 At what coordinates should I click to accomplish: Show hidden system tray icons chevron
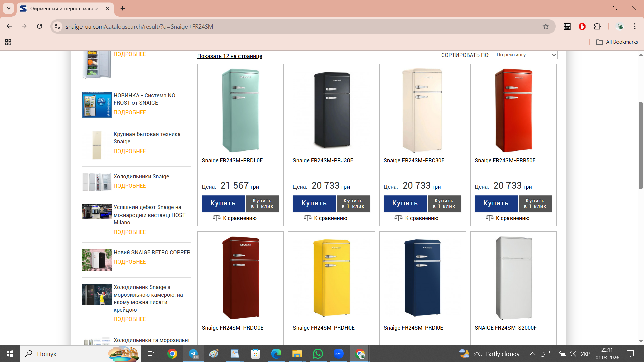532,354
